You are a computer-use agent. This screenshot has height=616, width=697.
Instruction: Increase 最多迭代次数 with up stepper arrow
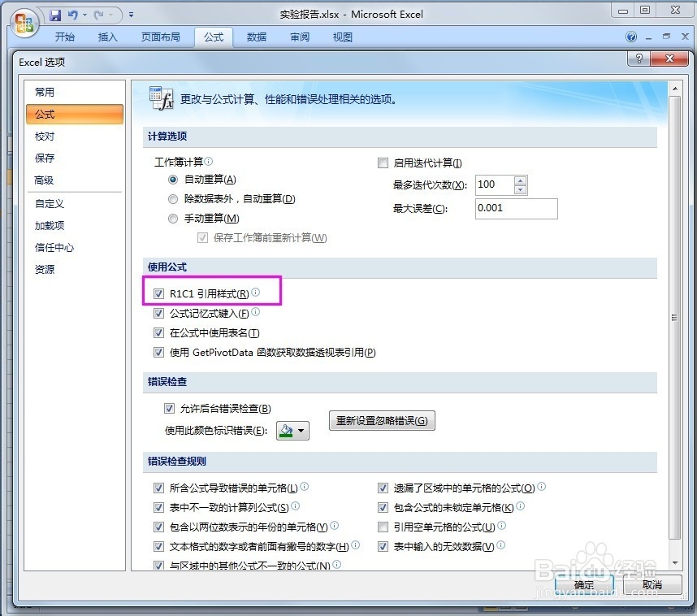pos(520,180)
